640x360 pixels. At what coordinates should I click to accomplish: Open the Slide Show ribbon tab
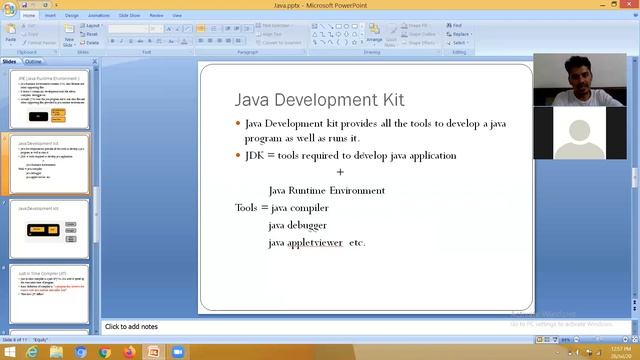pos(129,16)
